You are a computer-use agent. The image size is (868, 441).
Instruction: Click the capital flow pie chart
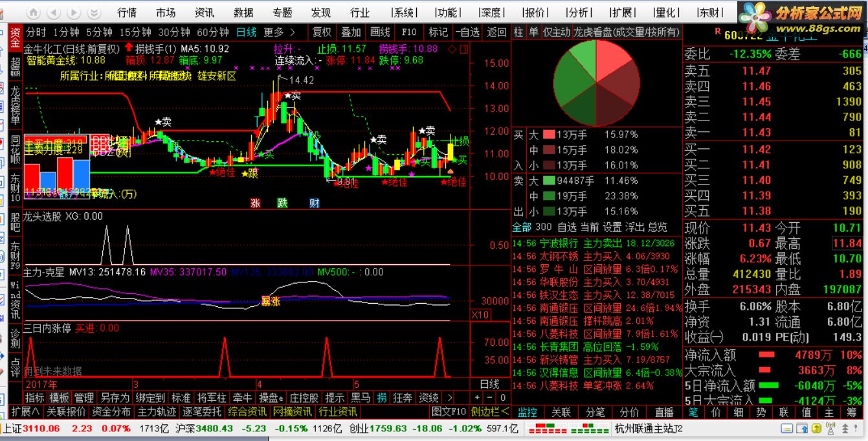click(595, 82)
